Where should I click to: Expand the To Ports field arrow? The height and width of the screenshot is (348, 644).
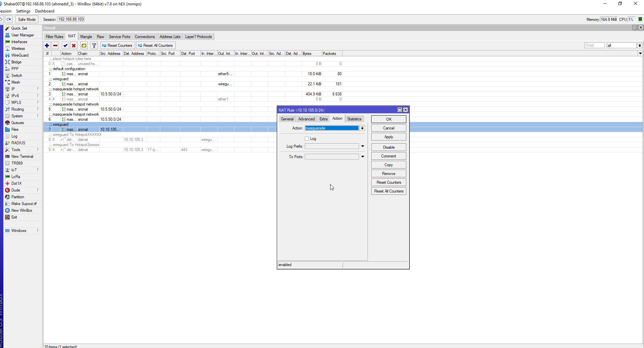(363, 157)
